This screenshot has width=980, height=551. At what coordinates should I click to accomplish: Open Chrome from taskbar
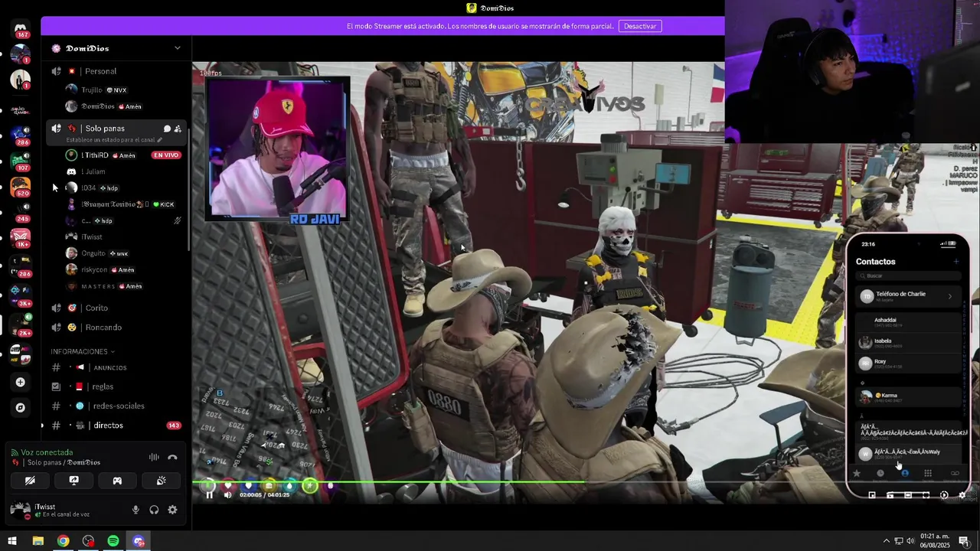(x=63, y=541)
